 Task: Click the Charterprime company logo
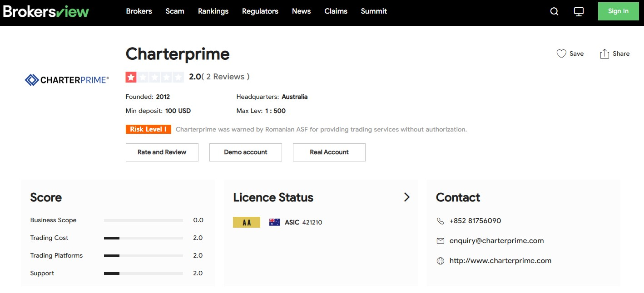(67, 80)
